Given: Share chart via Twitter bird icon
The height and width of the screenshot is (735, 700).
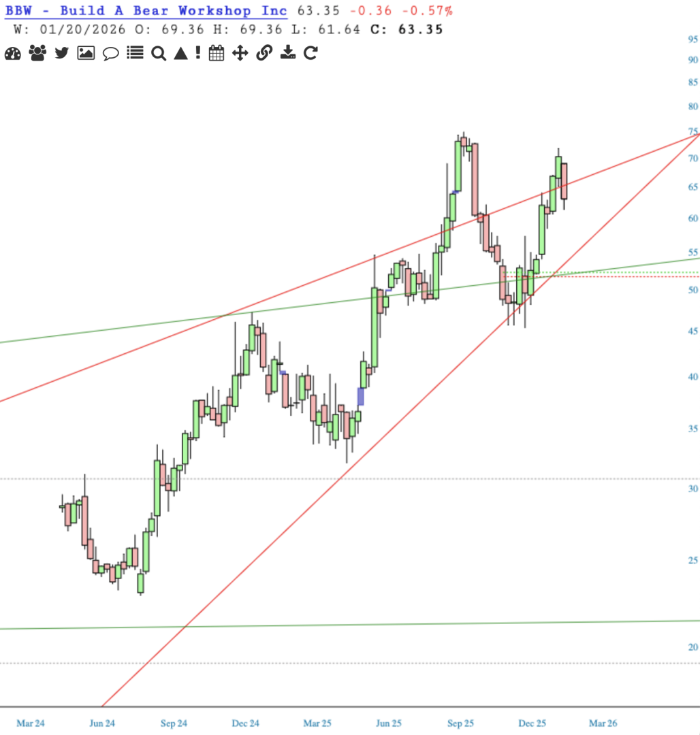Looking at the screenshot, I should pyautogui.click(x=61, y=53).
